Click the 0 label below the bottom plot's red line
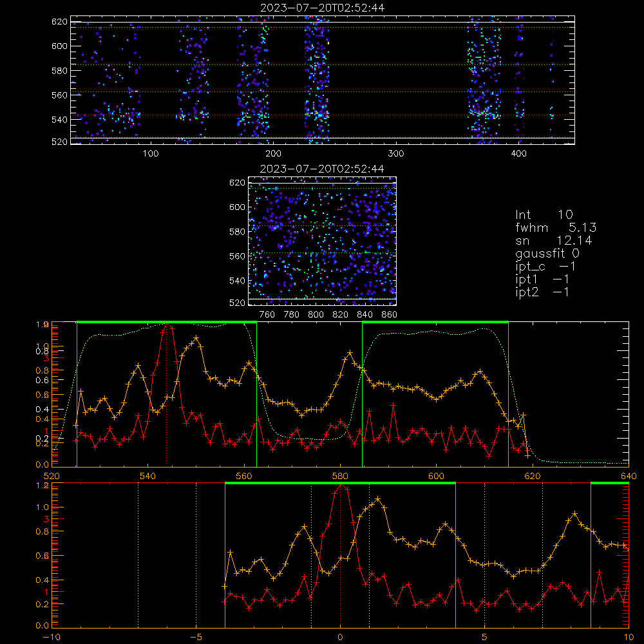Image resolution: width=644 pixels, height=644 pixels. (x=340, y=638)
